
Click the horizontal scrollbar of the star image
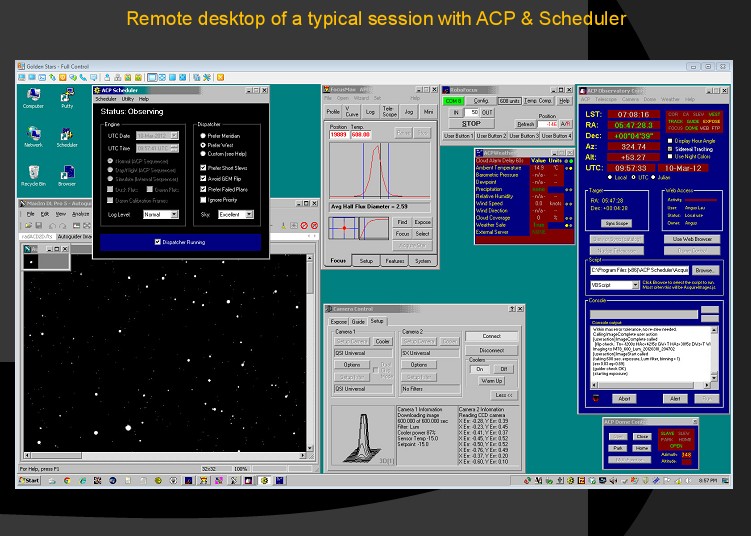pos(165,455)
